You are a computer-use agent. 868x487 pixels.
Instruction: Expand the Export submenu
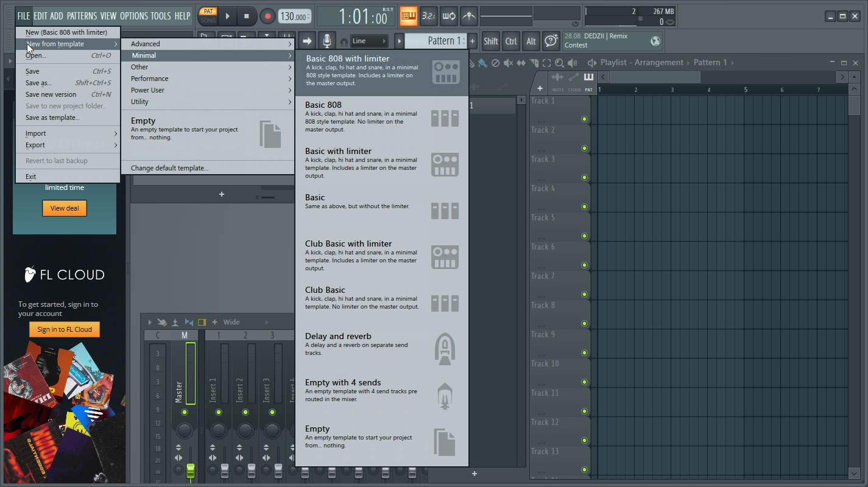[x=68, y=145]
